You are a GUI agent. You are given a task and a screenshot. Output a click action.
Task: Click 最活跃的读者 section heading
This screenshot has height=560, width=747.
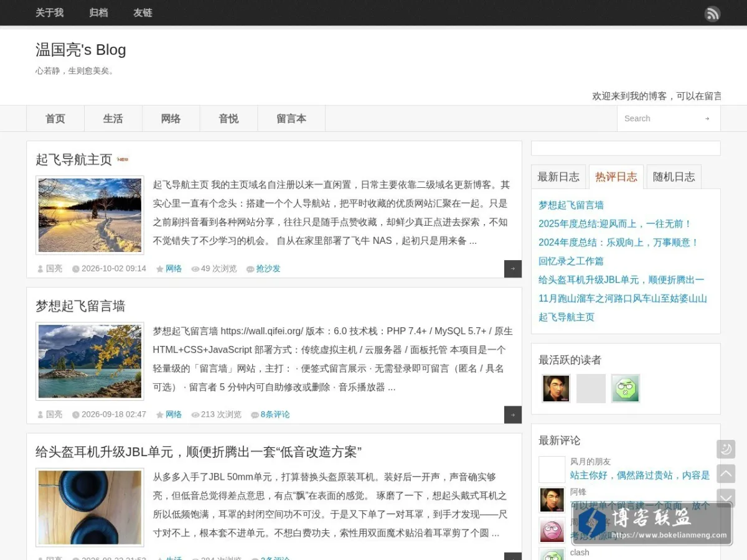click(570, 360)
